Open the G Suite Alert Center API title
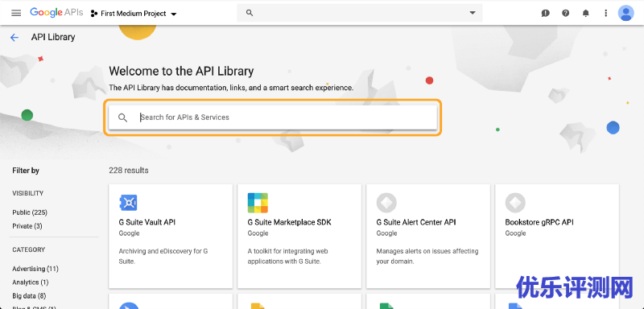 tap(416, 222)
